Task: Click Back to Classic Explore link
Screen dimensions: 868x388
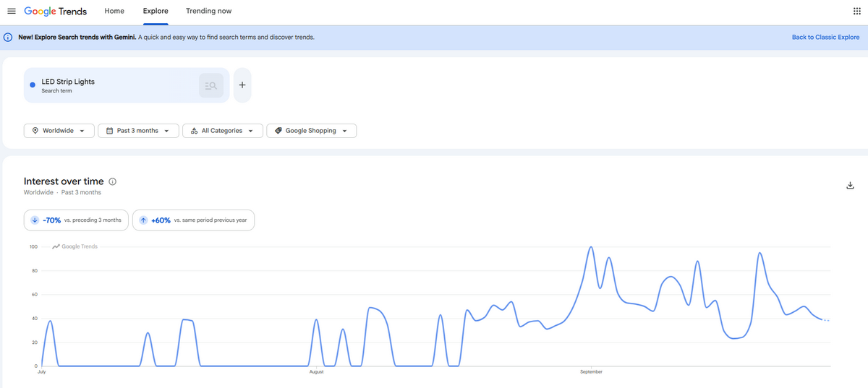Action: pyautogui.click(x=825, y=37)
